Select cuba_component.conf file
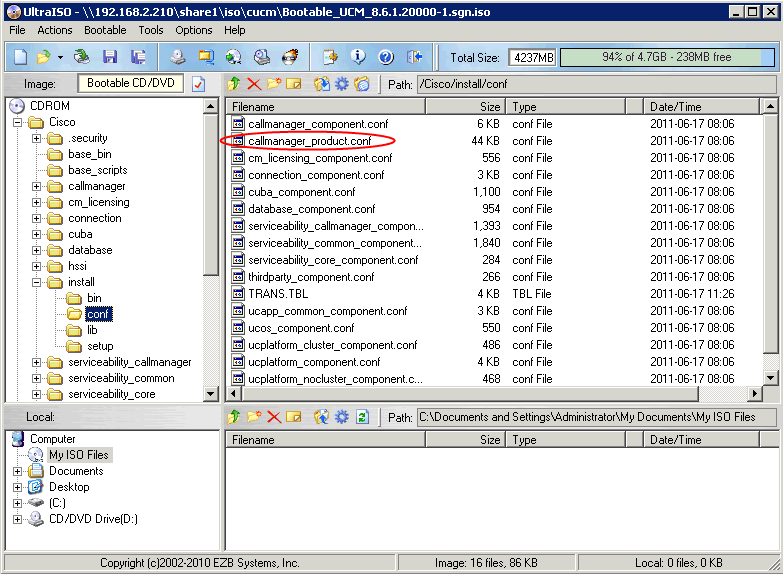This screenshot has height=574, width=783. (x=301, y=192)
